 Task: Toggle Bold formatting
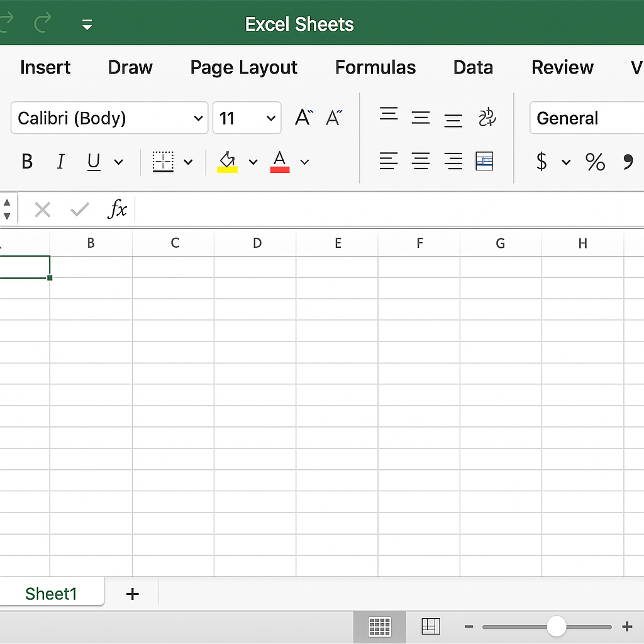coord(27,162)
